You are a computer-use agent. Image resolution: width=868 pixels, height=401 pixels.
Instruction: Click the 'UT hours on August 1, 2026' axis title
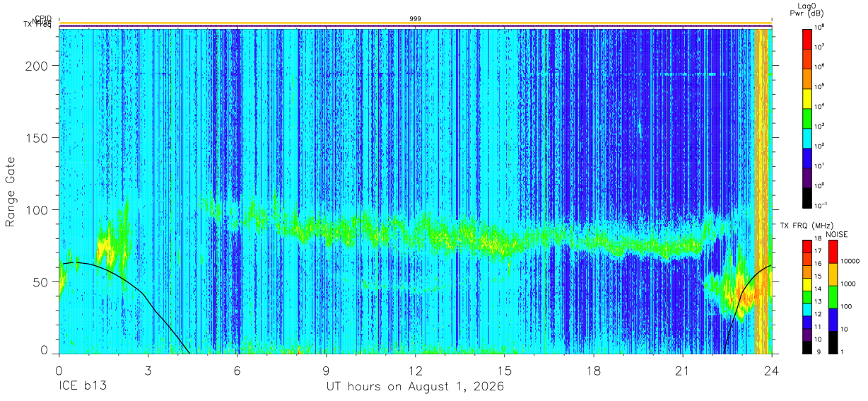pos(415,388)
